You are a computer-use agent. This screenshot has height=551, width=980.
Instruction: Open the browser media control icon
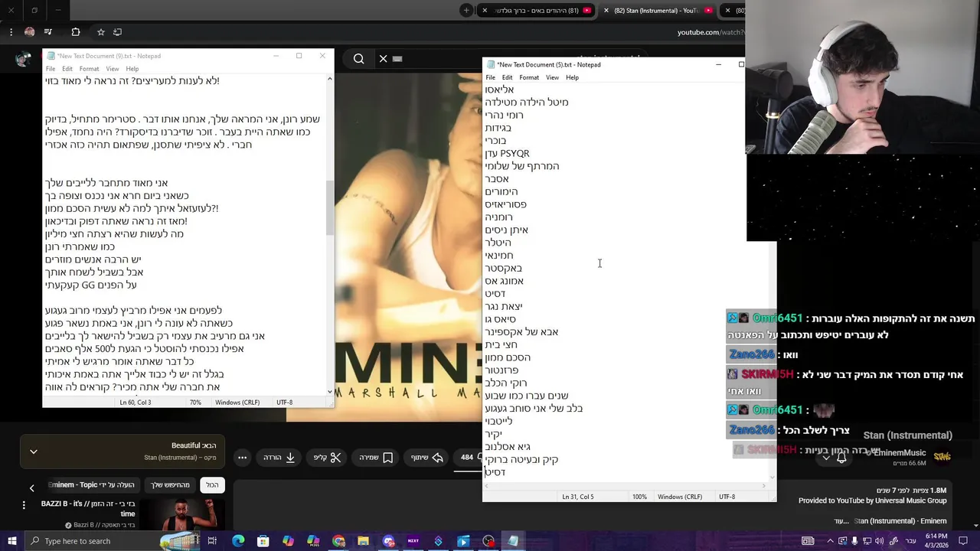coord(48,32)
